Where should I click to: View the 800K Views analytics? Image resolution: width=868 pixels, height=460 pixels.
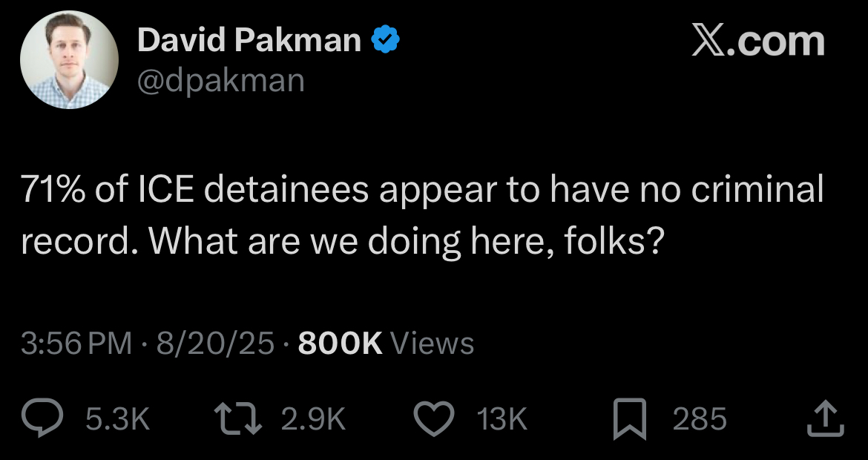click(x=386, y=344)
